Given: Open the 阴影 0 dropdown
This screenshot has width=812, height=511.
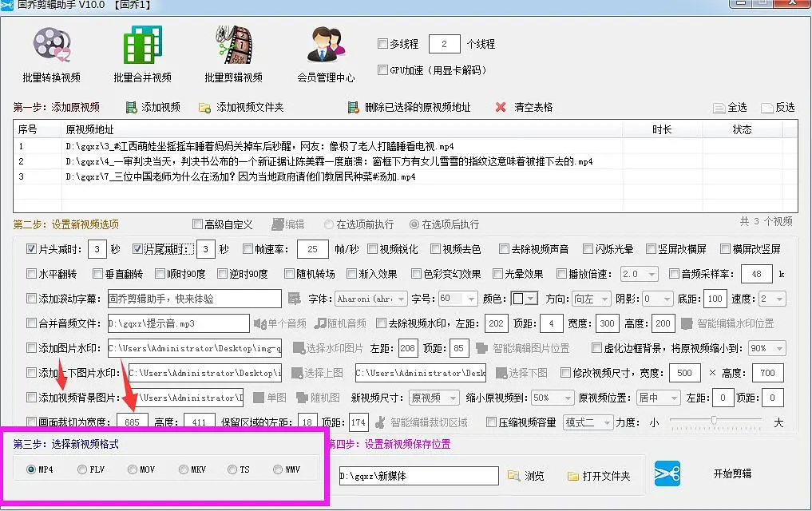Looking at the screenshot, I should click(658, 299).
